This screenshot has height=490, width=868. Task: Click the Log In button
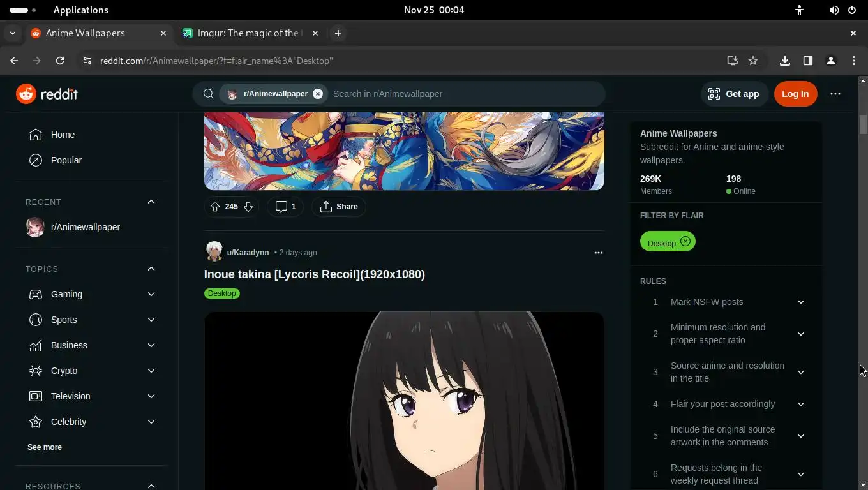[795, 94]
